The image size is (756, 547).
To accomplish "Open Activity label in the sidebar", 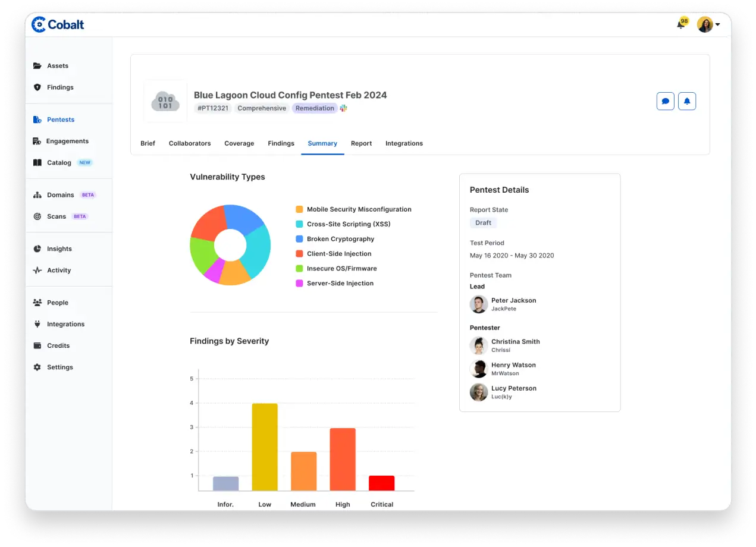I will point(59,270).
